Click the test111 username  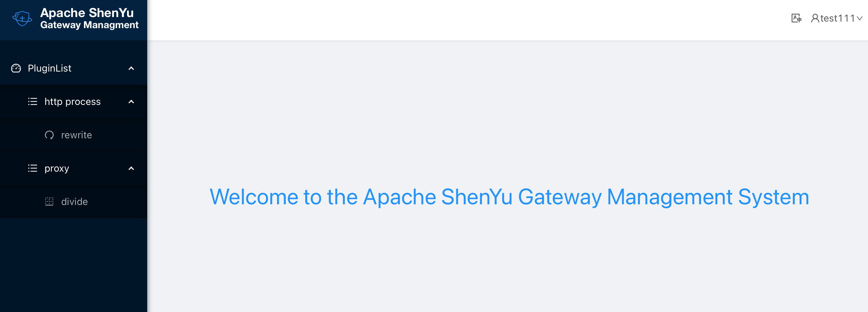(837, 18)
